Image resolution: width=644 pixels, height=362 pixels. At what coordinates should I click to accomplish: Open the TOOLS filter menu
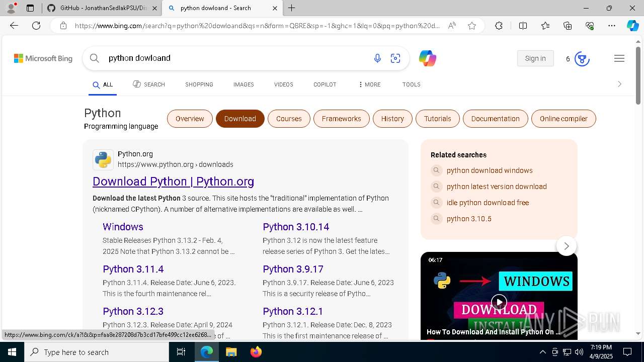click(x=412, y=84)
